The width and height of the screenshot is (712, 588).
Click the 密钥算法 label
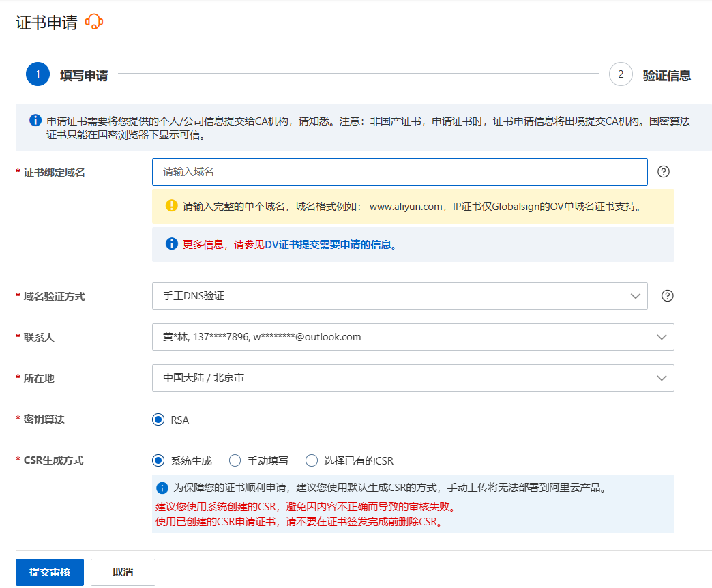(44, 419)
